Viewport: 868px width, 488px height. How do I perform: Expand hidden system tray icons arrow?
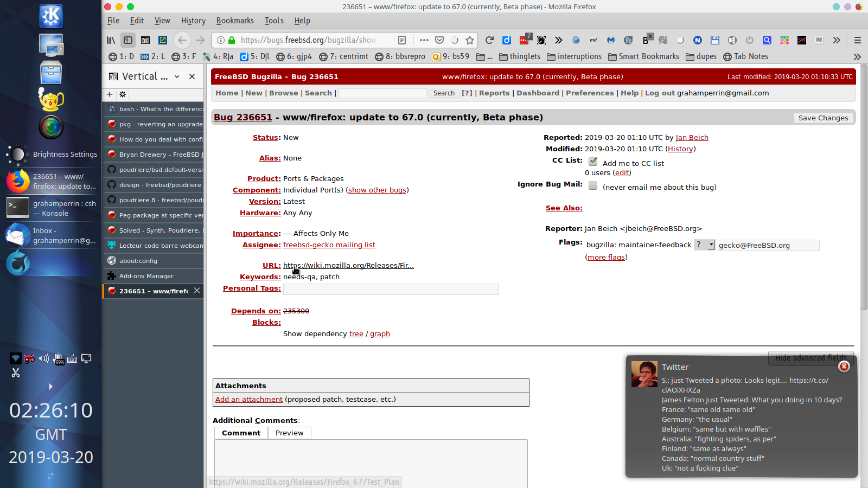click(x=50, y=387)
